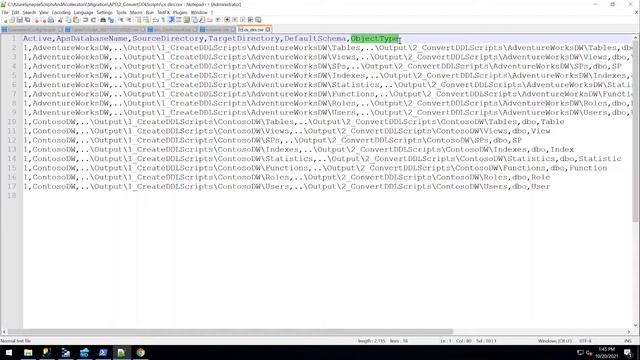Screen dimensions: 640x360
Task: Click the Undo toolbar icon
Action: (x=85, y=20)
